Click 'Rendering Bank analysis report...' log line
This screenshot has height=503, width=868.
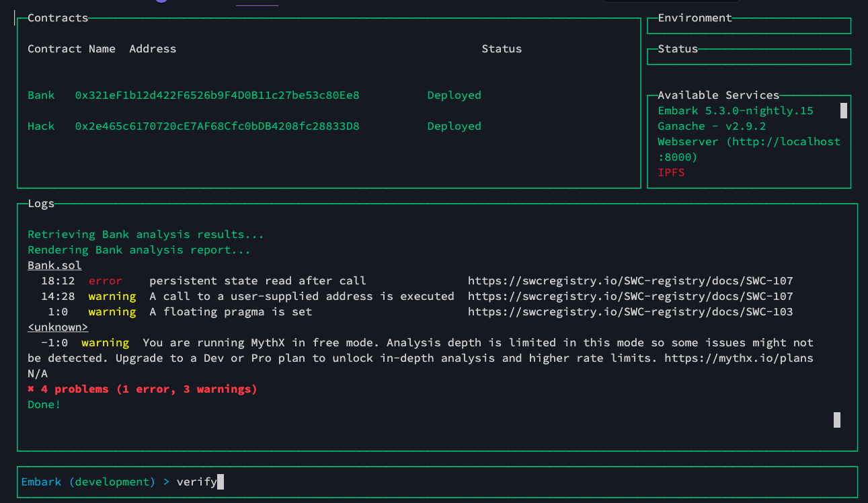(x=139, y=249)
